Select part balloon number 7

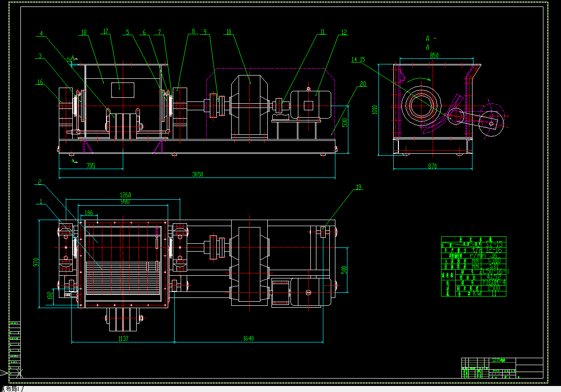coord(159,32)
